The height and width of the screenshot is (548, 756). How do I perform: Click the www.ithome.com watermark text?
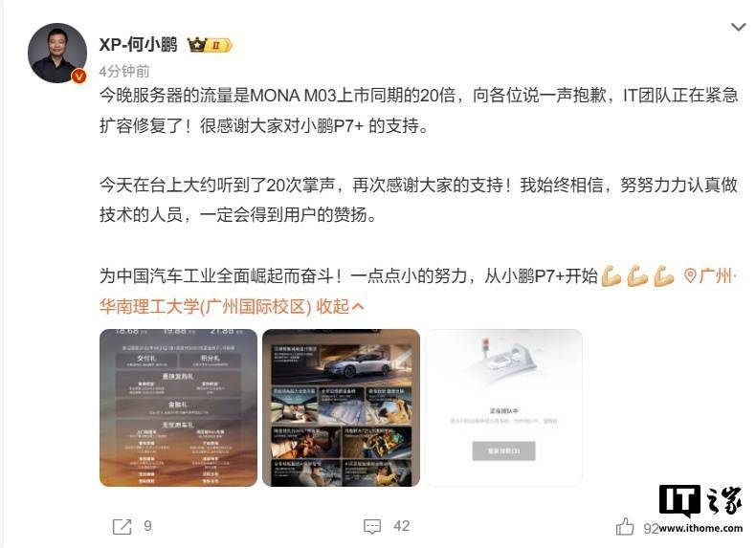[700, 528]
